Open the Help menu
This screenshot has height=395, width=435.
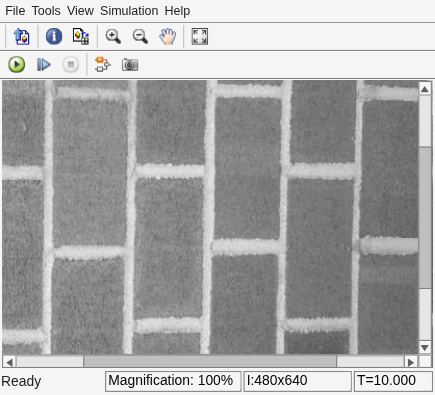[x=177, y=11]
